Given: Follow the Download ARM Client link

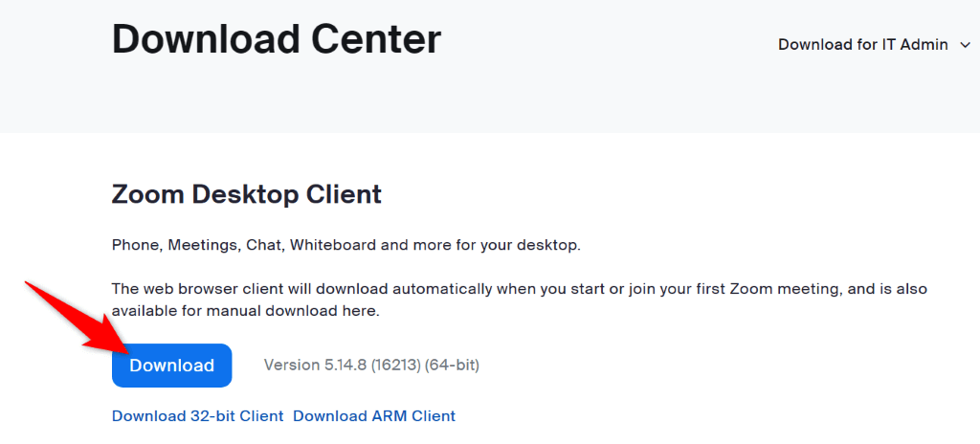Looking at the screenshot, I should pos(374,416).
